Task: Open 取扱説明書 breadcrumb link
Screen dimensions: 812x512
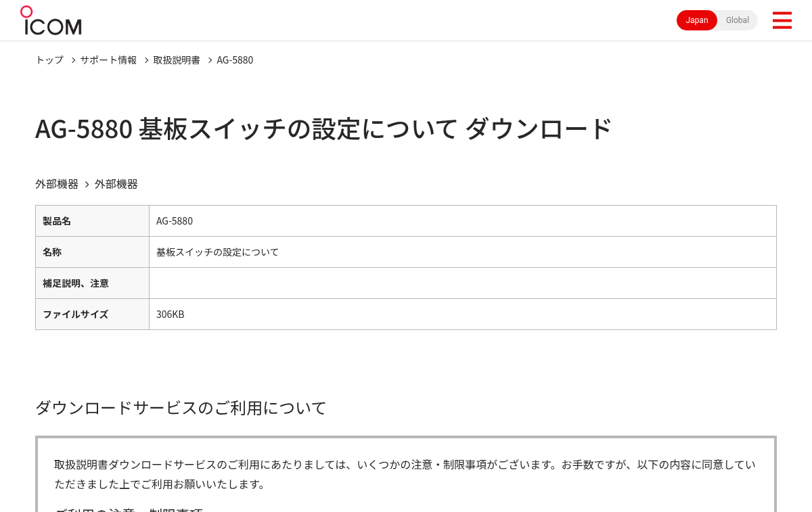Action: (x=177, y=60)
